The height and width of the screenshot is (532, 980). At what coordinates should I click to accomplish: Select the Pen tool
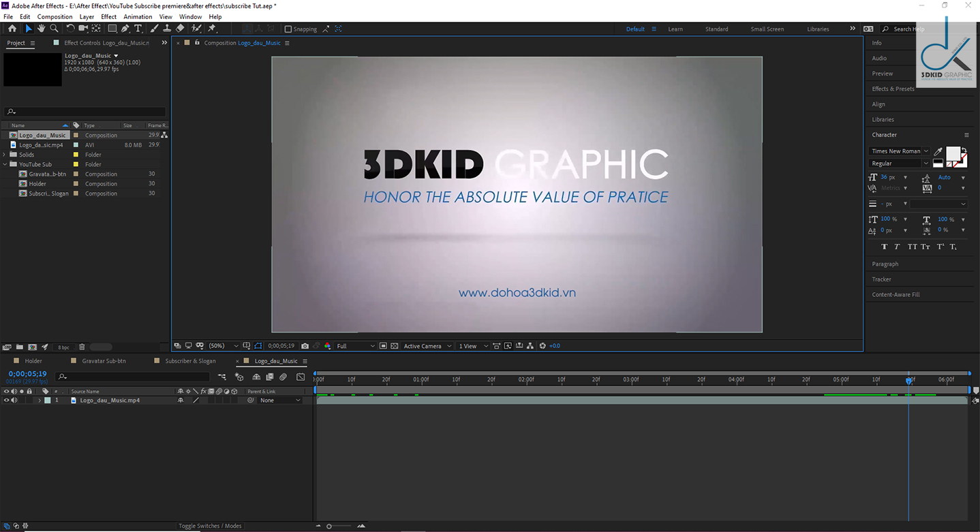(x=125, y=29)
